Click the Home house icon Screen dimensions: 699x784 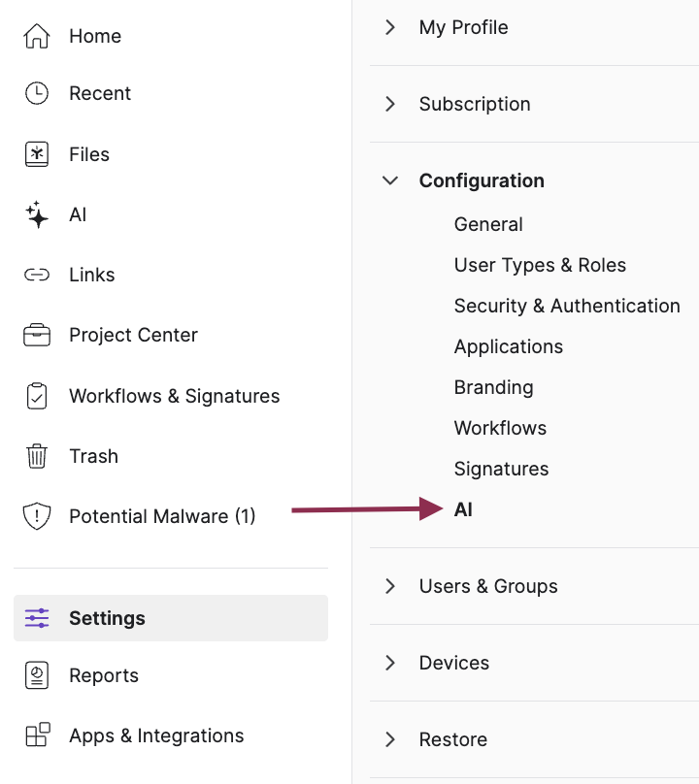(x=37, y=36)
